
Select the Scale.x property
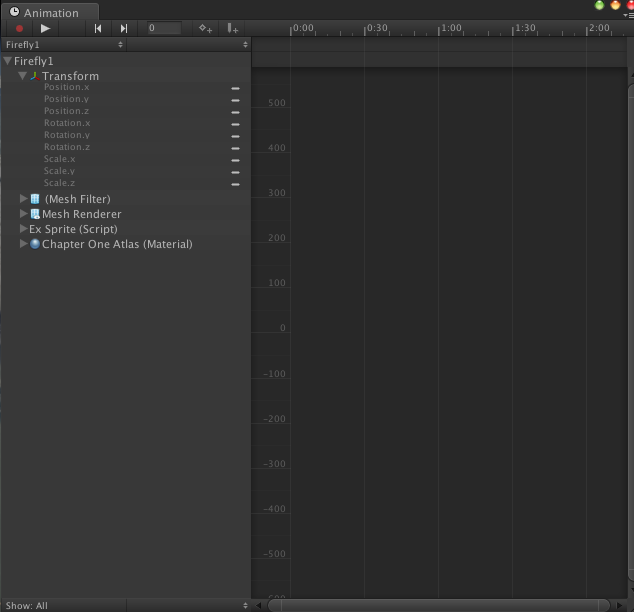59,159
